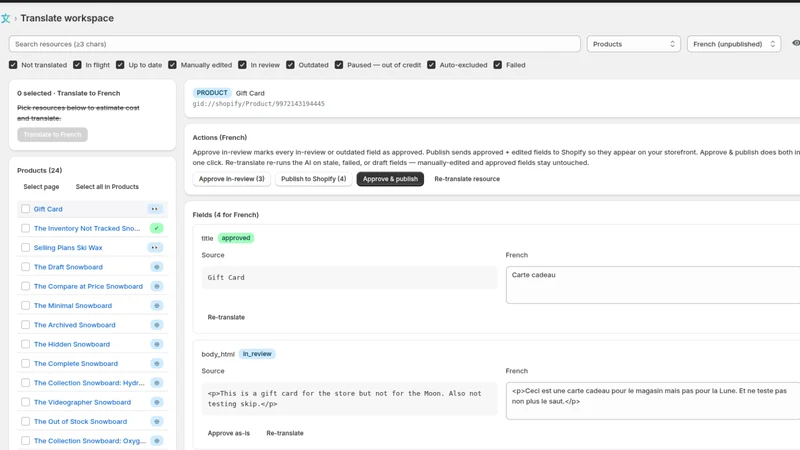Click the Translate workspace title

(x=67, y=18)
